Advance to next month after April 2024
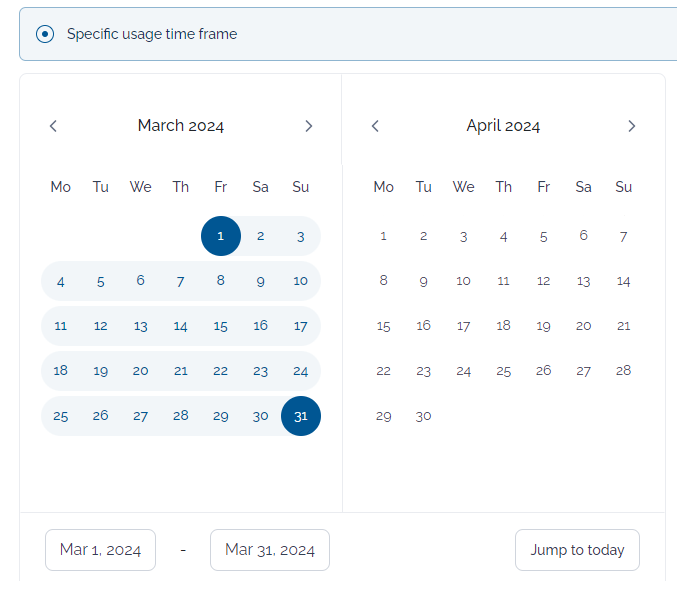 pyautogui.click(x=631, y=126)
